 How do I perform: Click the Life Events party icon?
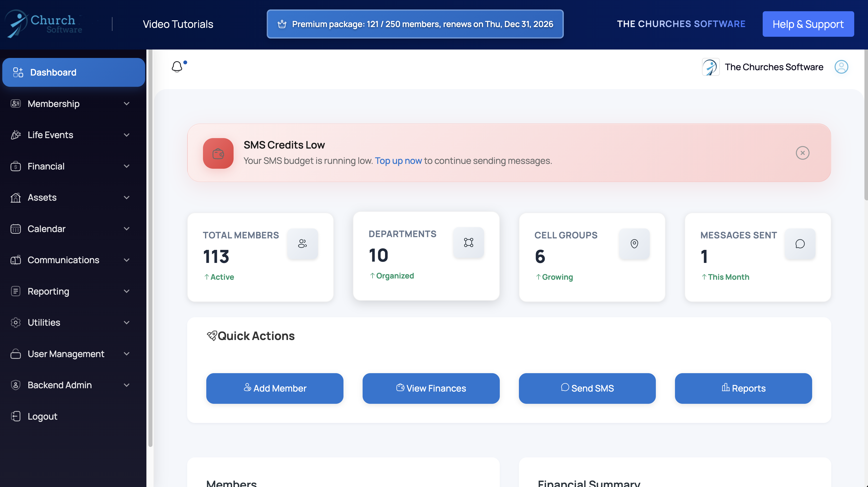coord(16,135)
